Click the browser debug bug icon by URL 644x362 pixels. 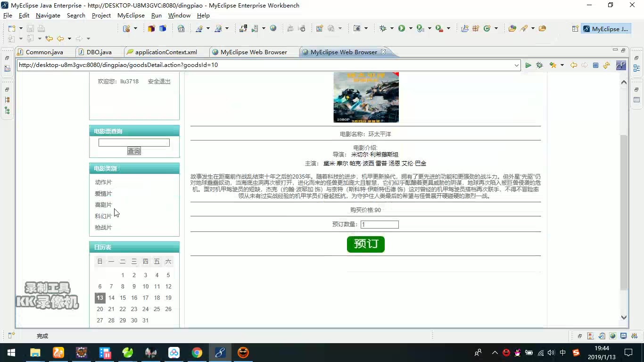[539, 65]
